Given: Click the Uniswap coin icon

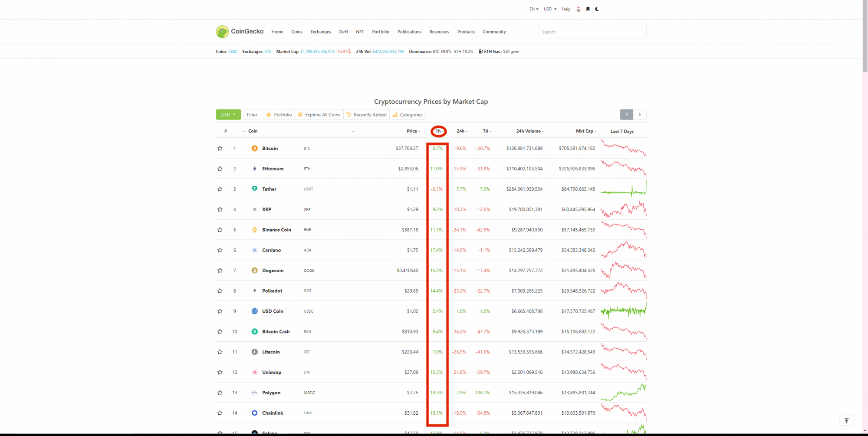Looking at the screenshot, I should coord(255,373).
